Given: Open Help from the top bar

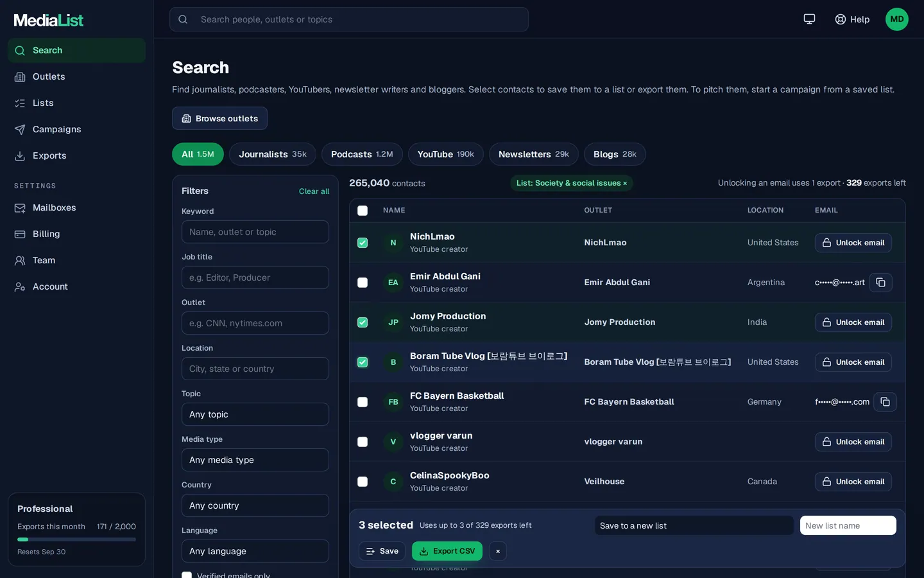Looking at the screenshot, I should tap(852, 19).
